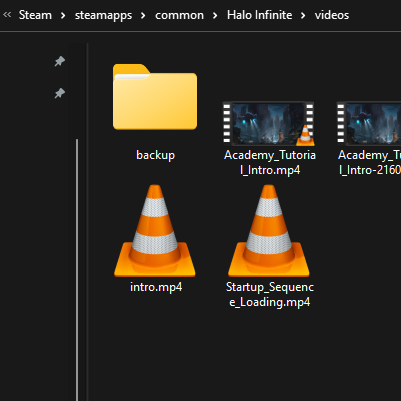Select the intro.mp4 VLC cone icon
401x401 pixels.
(155, 231)
